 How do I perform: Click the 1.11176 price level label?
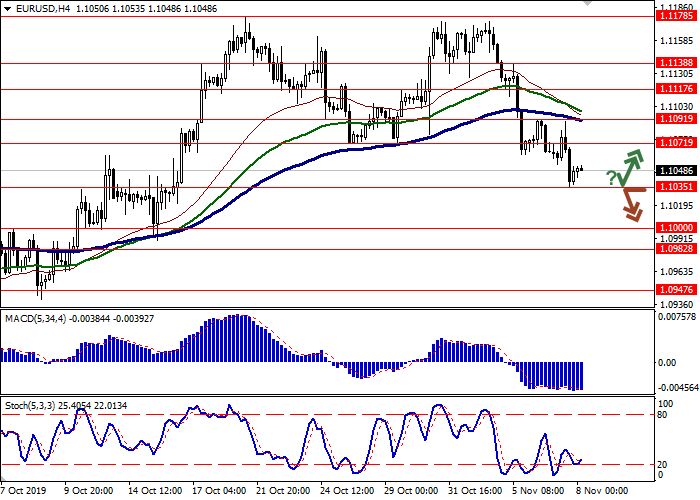click(675, 88)
